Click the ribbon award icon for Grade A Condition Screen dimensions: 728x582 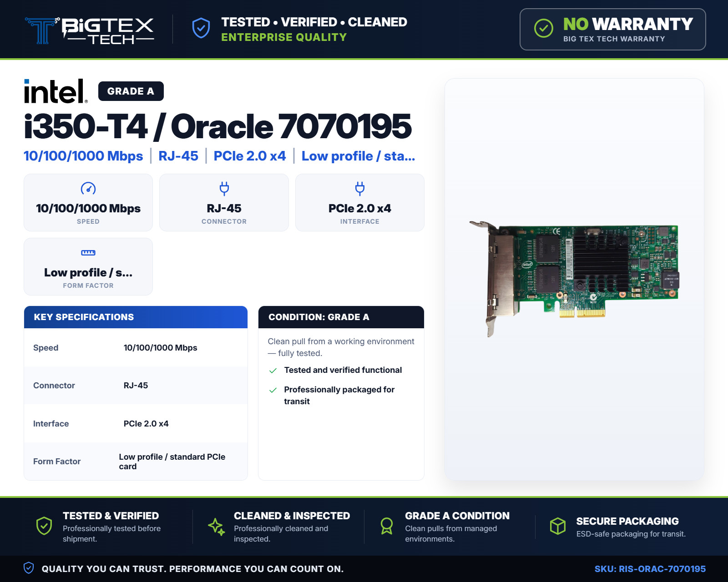pos(387,526)
